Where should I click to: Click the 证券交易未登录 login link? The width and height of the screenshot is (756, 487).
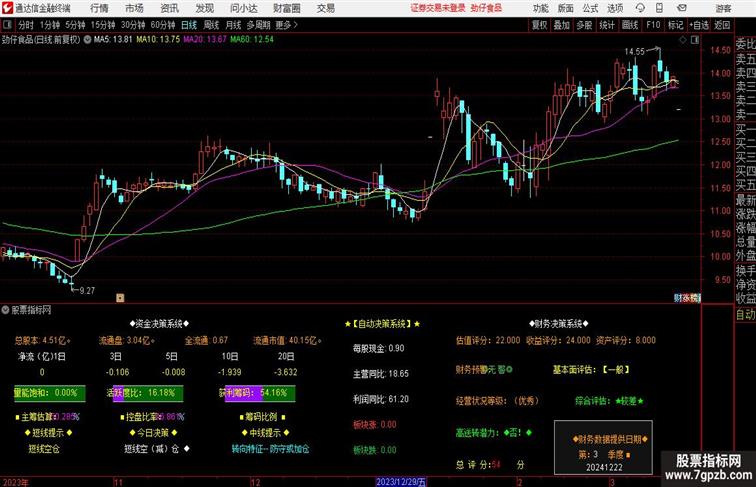coord(438,8)
